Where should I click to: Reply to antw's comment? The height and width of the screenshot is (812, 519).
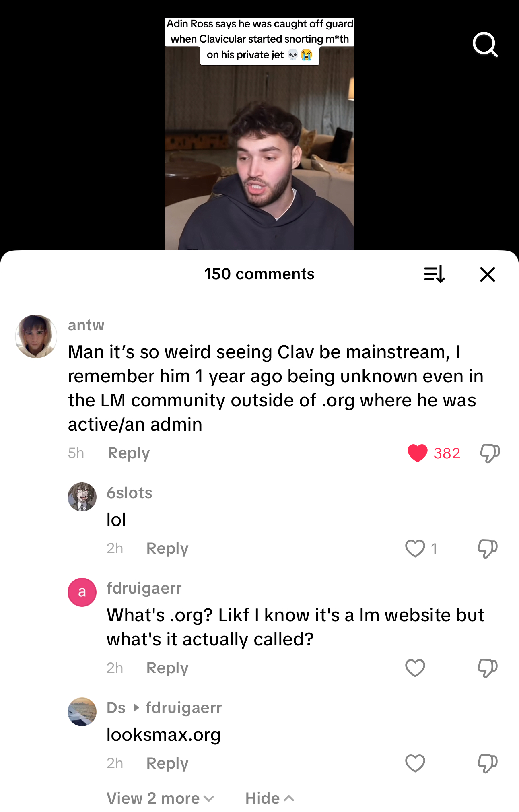(129, 453)
